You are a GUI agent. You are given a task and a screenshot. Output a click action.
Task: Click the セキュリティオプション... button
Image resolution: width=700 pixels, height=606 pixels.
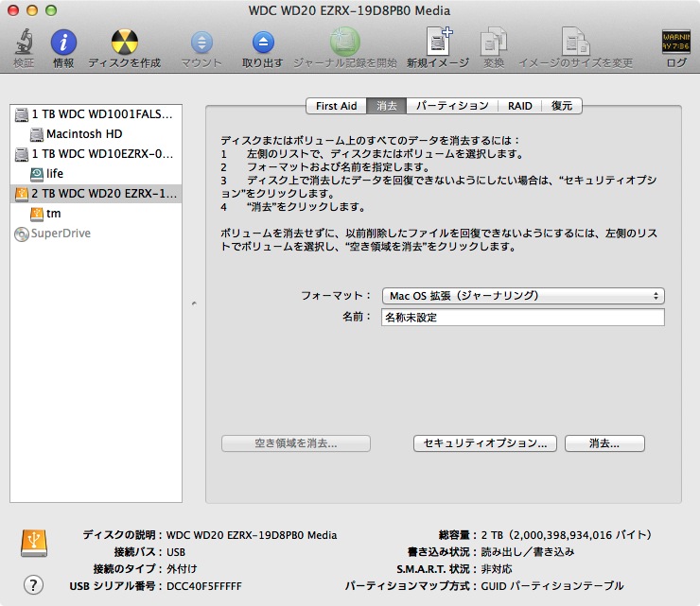(485, 442)
